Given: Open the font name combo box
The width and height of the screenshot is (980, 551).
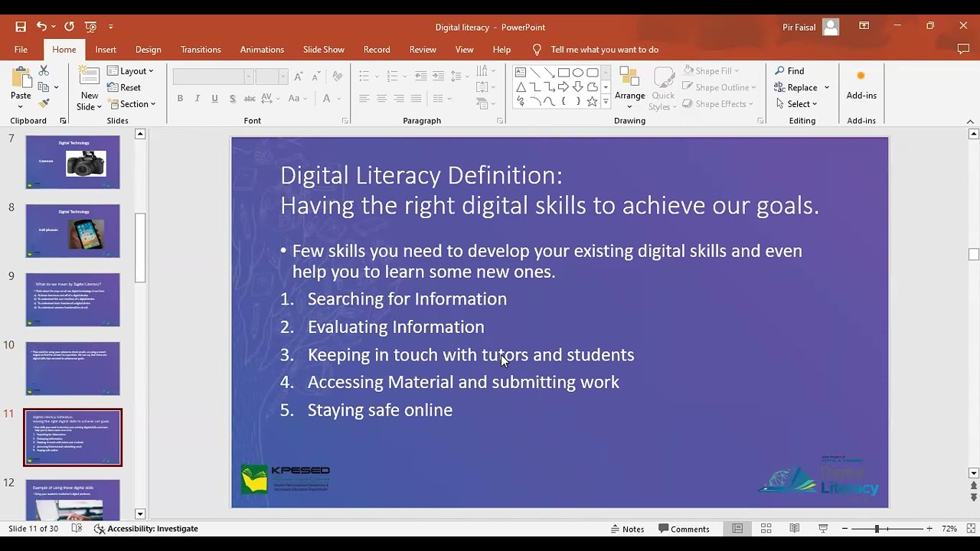Looking at the screenshot, I should (213, 77).
